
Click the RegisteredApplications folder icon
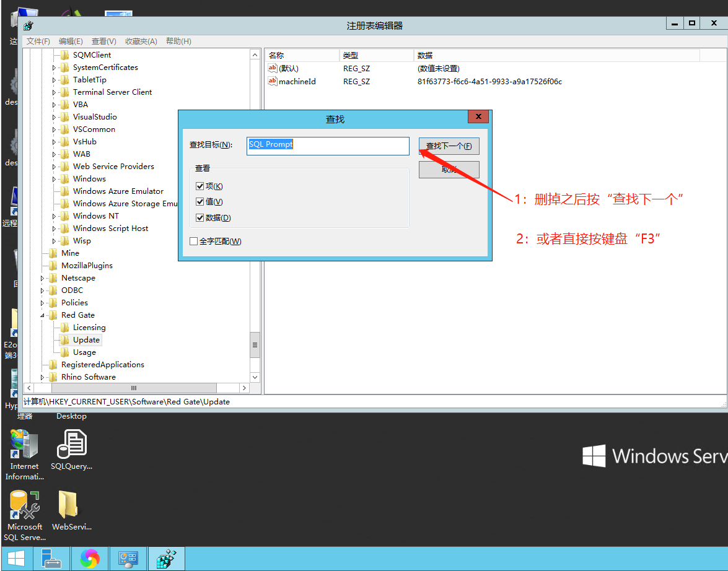click(53, 364)
